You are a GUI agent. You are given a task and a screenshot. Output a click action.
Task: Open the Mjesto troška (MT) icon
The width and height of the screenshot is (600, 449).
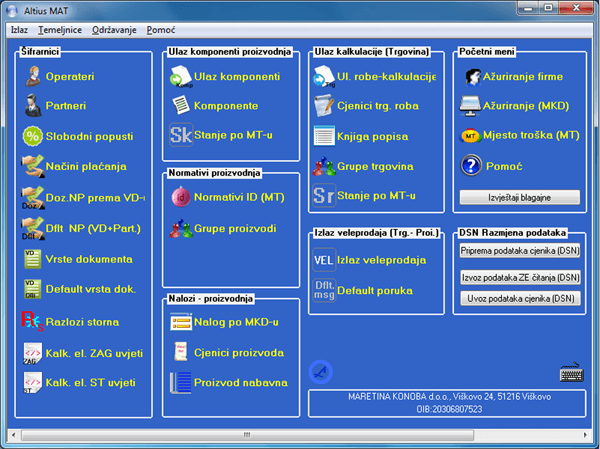[471, 136]
